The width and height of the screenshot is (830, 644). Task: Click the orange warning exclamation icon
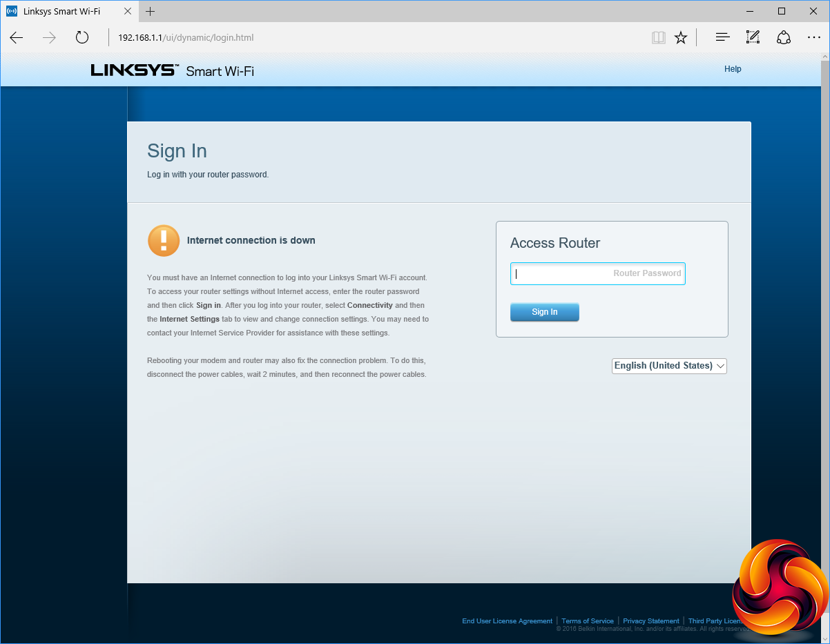pyautogui.click(x=164, y=240)
